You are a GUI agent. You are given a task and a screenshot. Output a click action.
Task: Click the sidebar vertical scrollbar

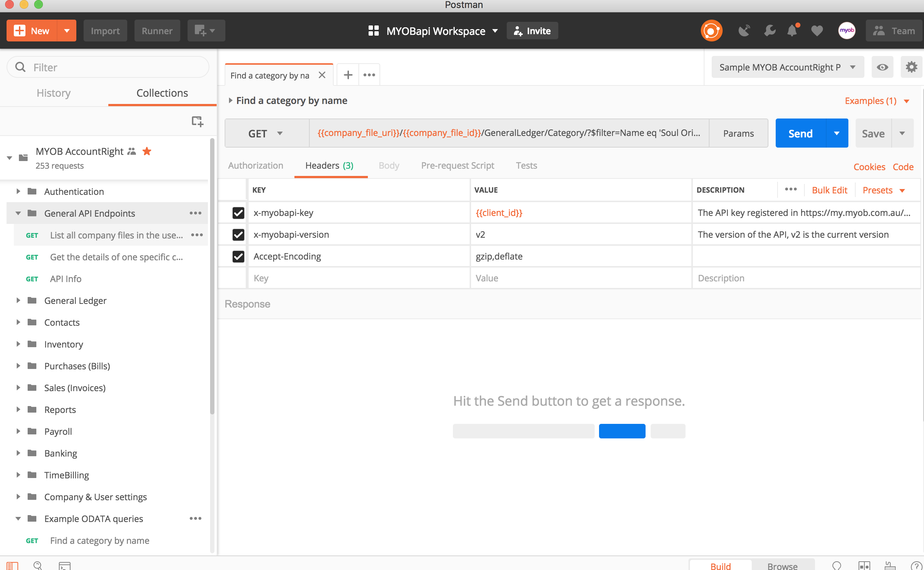coord(212,277)
